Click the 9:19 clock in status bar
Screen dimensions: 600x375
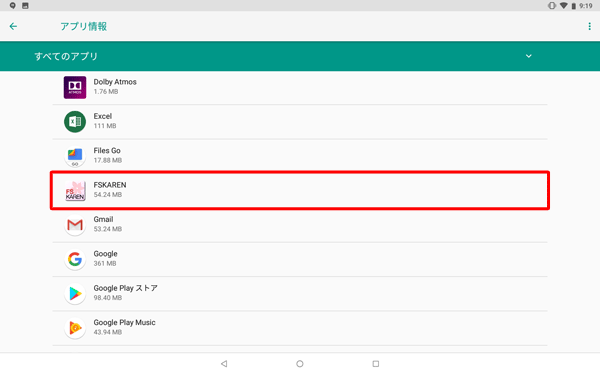point(586,6)
